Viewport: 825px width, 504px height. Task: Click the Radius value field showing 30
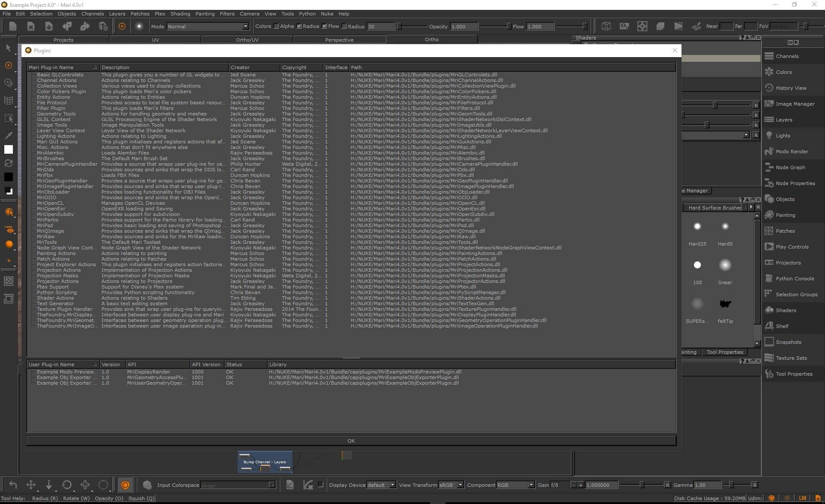pyautogui.click(x=380, y=26)
